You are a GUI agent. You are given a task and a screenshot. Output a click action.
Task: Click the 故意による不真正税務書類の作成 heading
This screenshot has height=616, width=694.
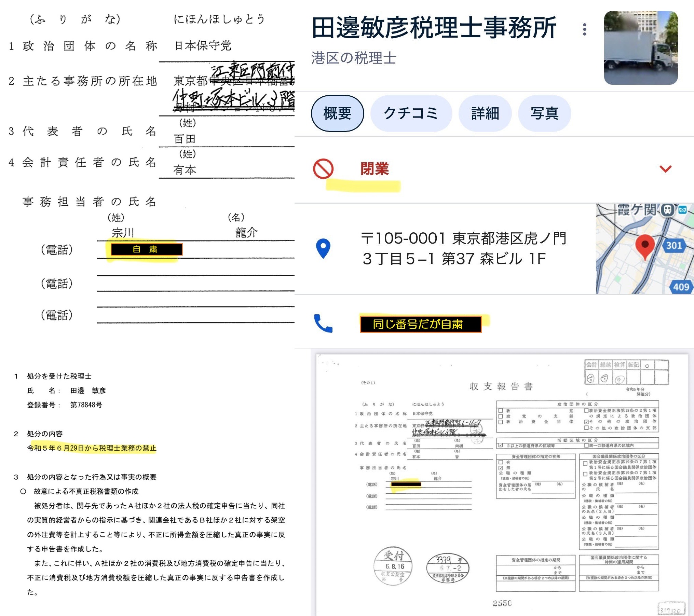point(86,491)
